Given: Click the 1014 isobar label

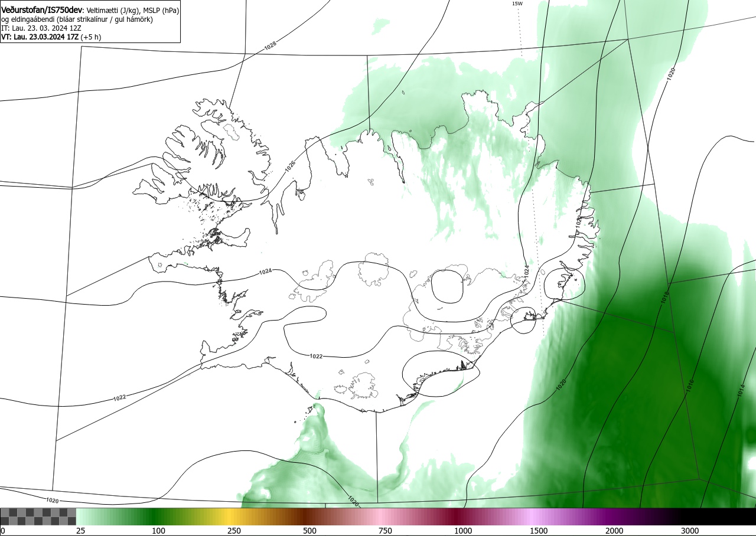Looking at the screenshot, I should (741, 391).
